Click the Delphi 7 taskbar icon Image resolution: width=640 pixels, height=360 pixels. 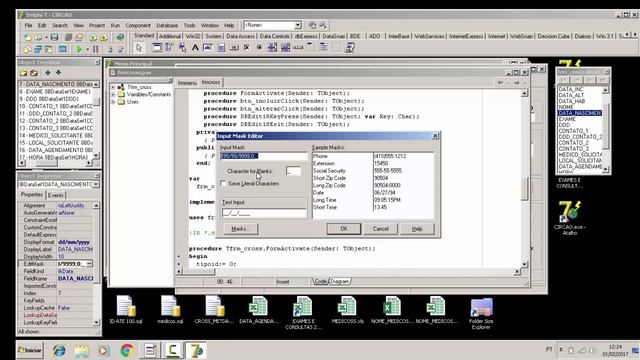point(196,351)
